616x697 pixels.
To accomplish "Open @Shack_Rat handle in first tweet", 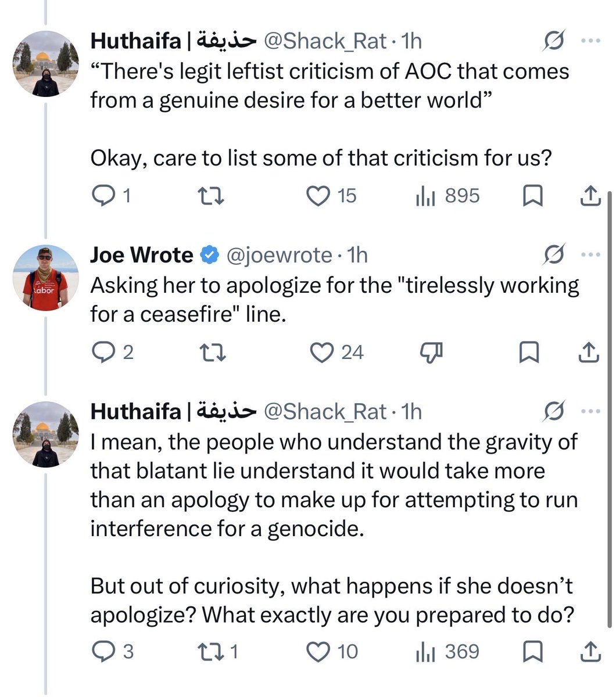I will [325, 41].
